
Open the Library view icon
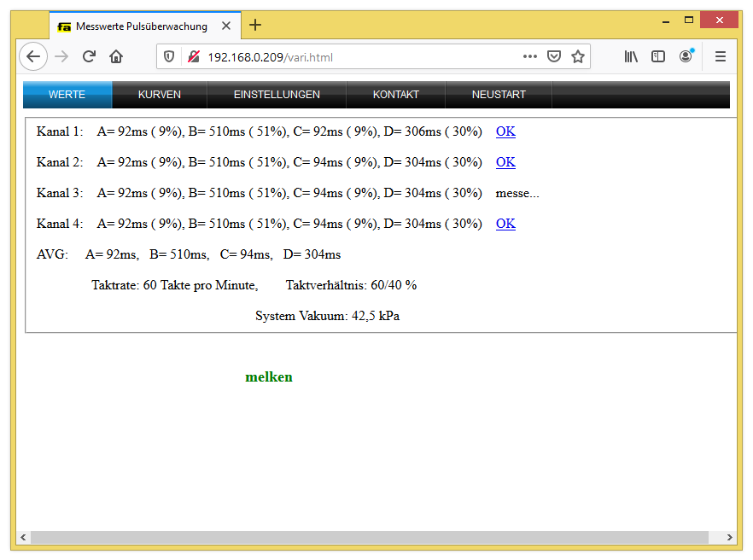click(x=631, y=56)
